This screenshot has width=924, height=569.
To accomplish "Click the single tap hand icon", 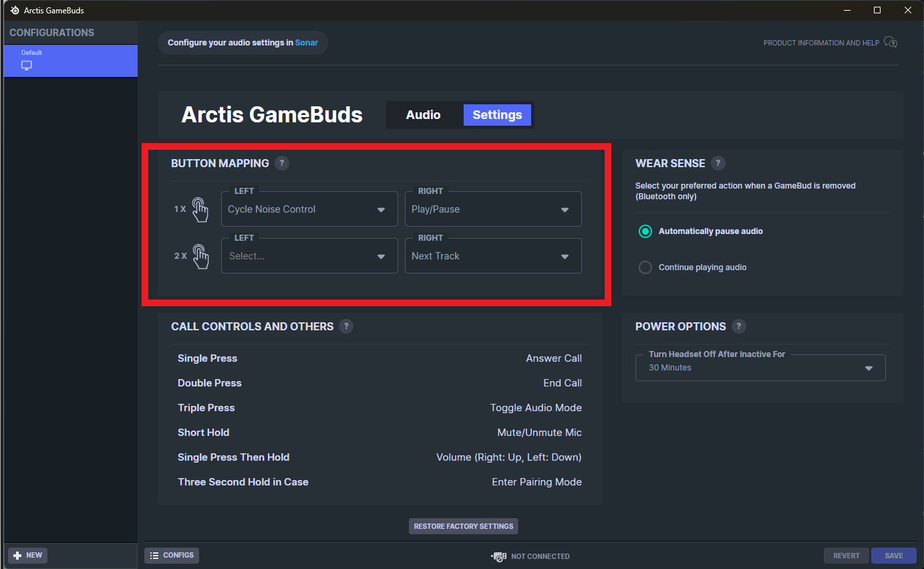I will point(200,209).
